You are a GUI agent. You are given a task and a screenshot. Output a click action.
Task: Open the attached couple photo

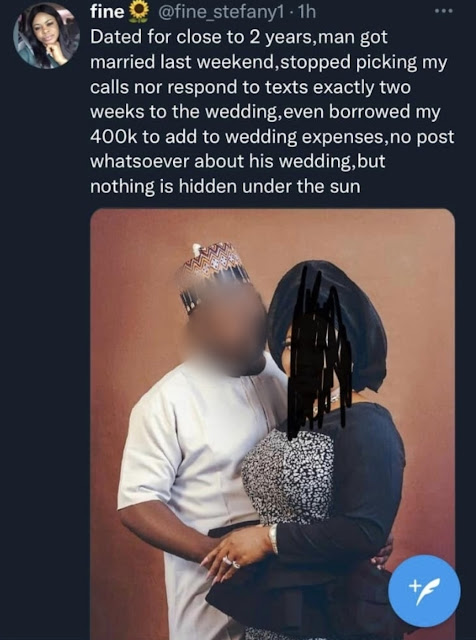(x=272, y=424)
